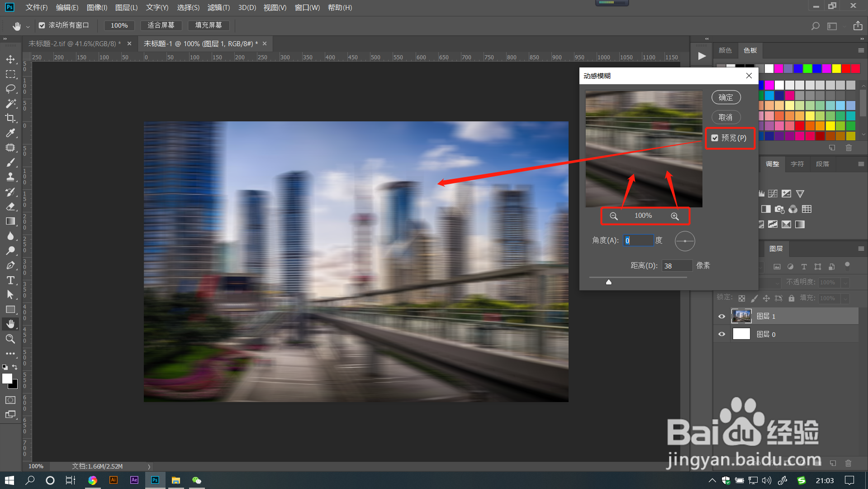
Task: Open the fill dropdown arrow
Action: pos(845,298)
